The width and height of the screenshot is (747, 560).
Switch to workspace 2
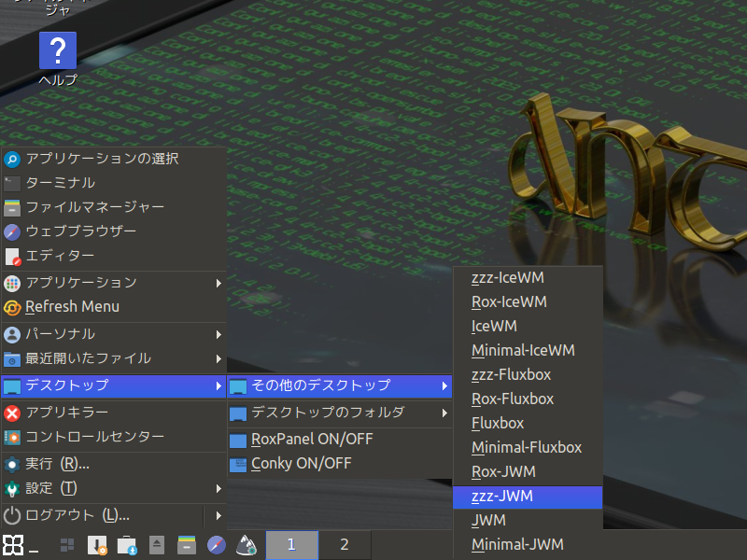[345, 545]
